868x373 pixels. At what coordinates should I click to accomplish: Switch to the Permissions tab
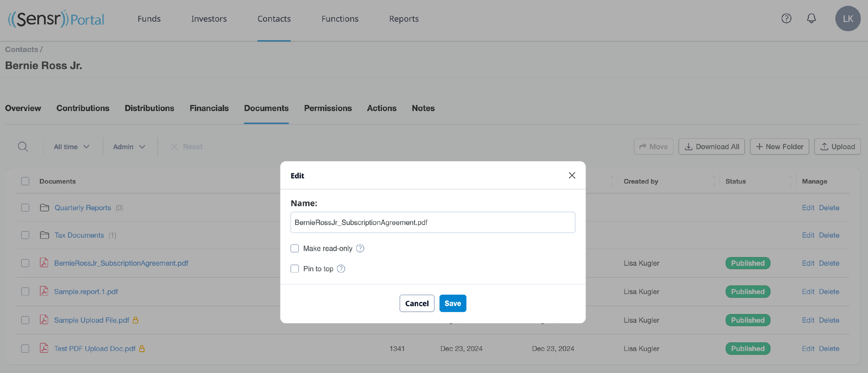click(x=328, y=108)
